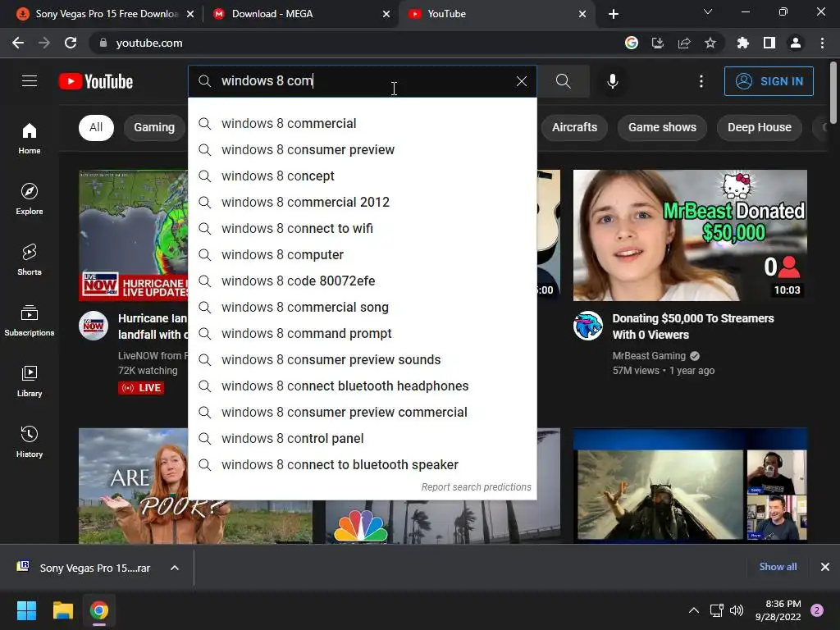The height and width of the screenshot is (630, 840).
Task: Click the youtube.com address bar
Action: 354,43
